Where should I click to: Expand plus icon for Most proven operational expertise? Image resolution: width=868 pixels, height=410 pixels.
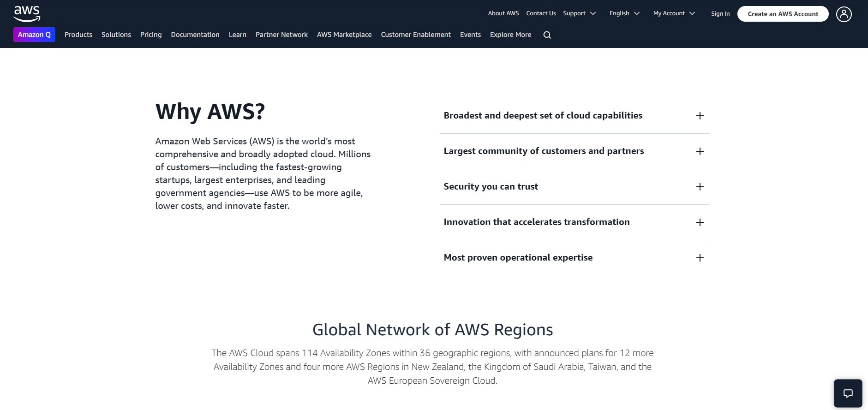(700, 258)
